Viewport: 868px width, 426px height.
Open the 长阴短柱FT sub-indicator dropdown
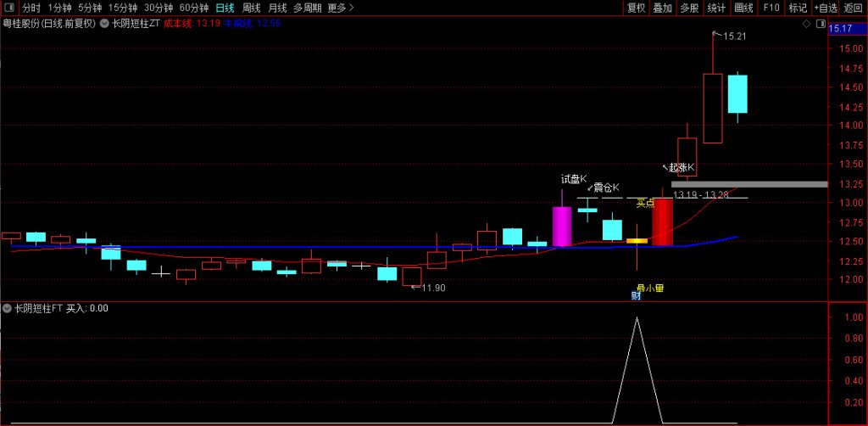[x=8, y=308]
